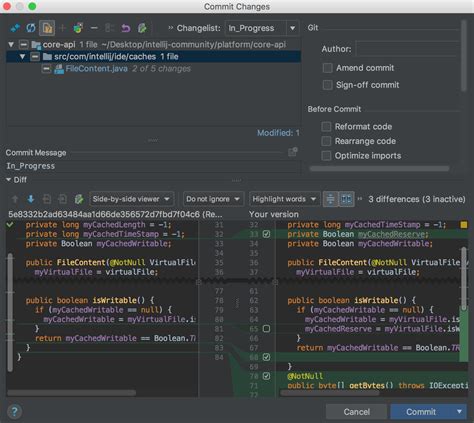
Task: Click the FileContent.java file type icon
Action: click(x=59, y=69)
